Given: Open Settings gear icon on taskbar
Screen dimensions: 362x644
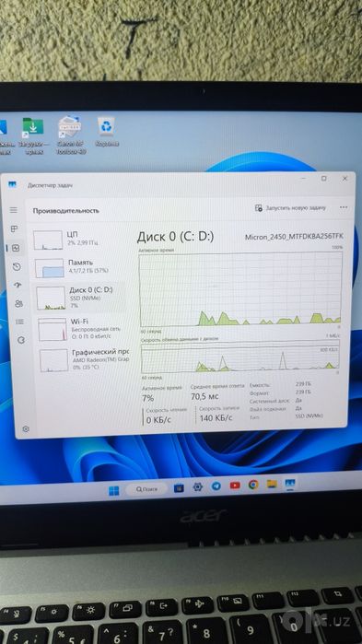Looking at the screenshot, I should coord(198,487).
